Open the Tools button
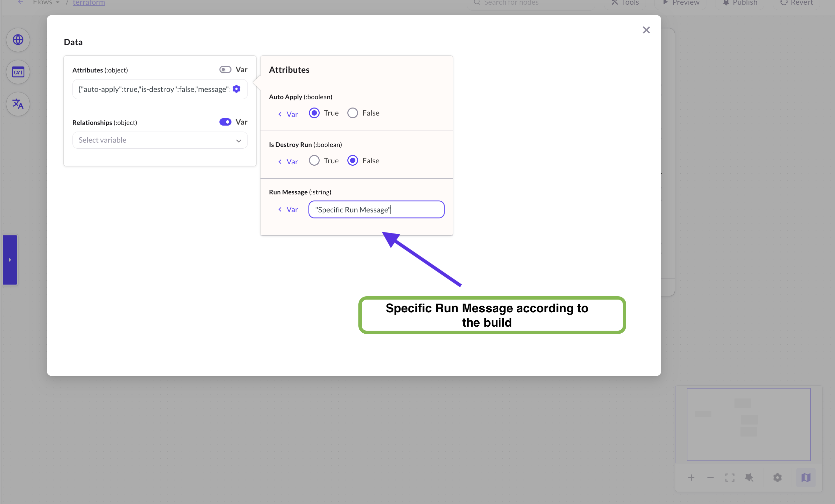Viewport: 835px width, 504px height. 625,3
